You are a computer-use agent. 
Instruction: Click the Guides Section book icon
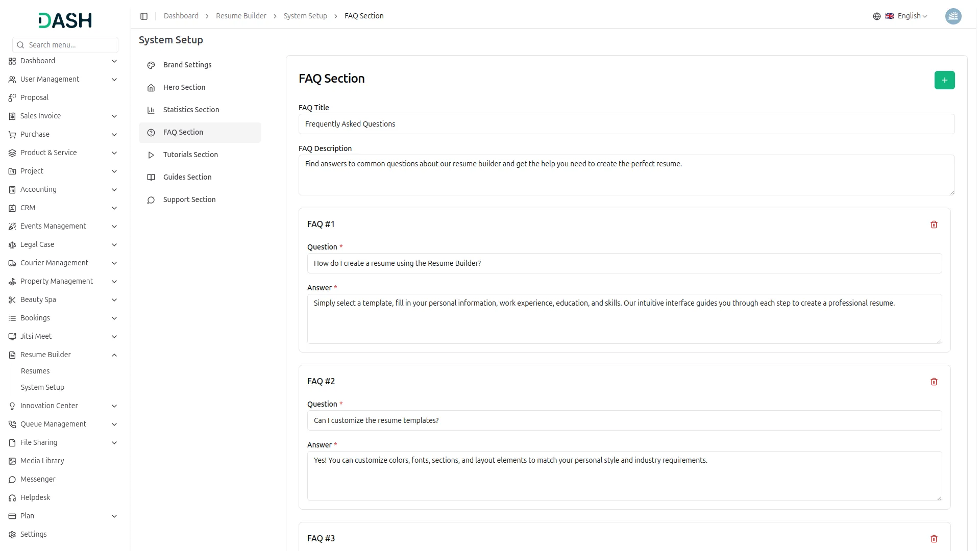pos(151,177)
